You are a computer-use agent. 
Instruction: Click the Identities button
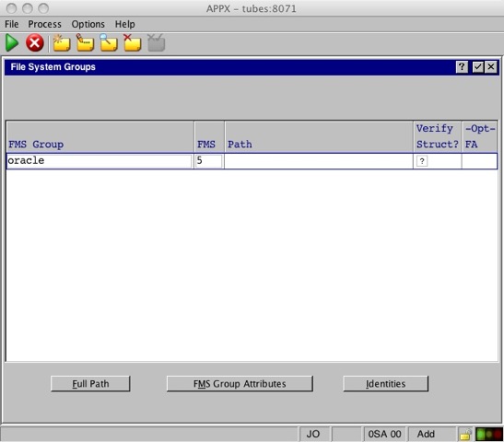point(386,384)
